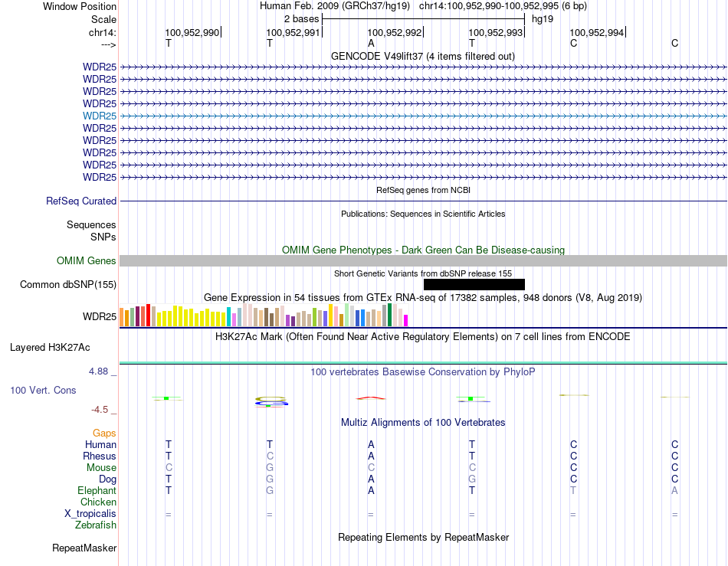
Task: Click WDR25 label beside GTEx bar chart
Action: click(100, 316)
